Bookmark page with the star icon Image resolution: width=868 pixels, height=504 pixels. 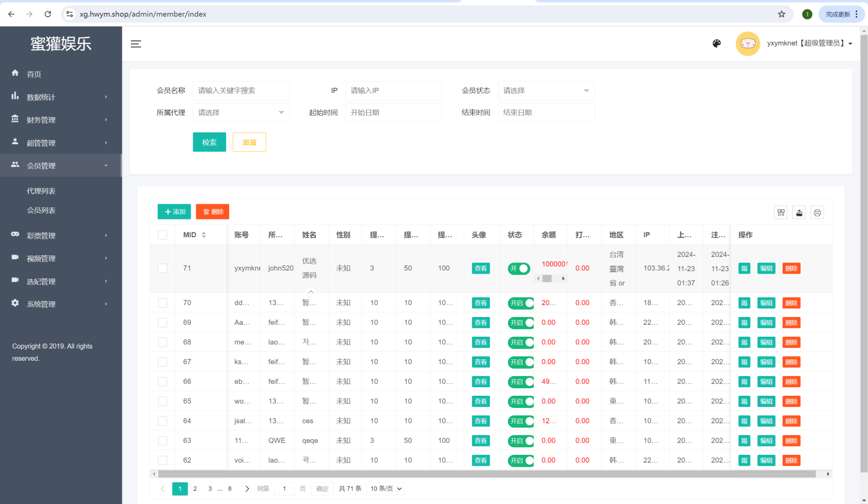click(x=781, y=14)
